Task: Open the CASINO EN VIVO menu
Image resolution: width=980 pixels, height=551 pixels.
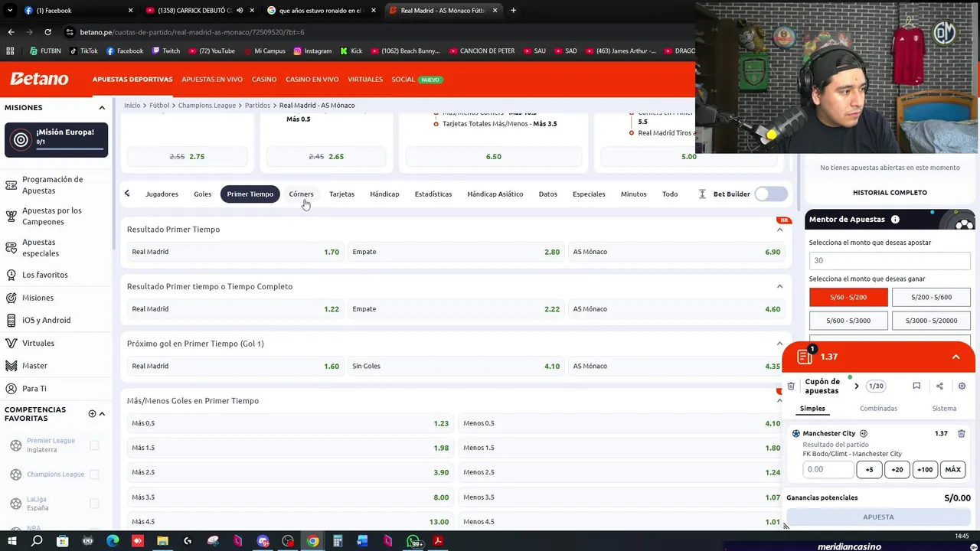Action: 312,80
